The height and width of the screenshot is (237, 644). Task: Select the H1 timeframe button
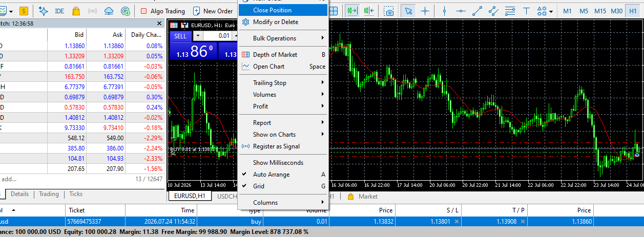(x=633, y=11)
